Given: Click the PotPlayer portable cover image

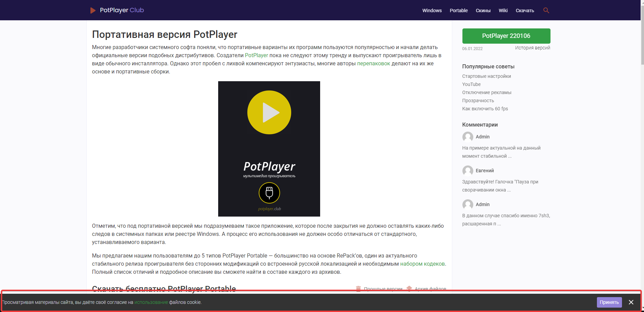Looking at the screenshot, I should pos(269,149).
